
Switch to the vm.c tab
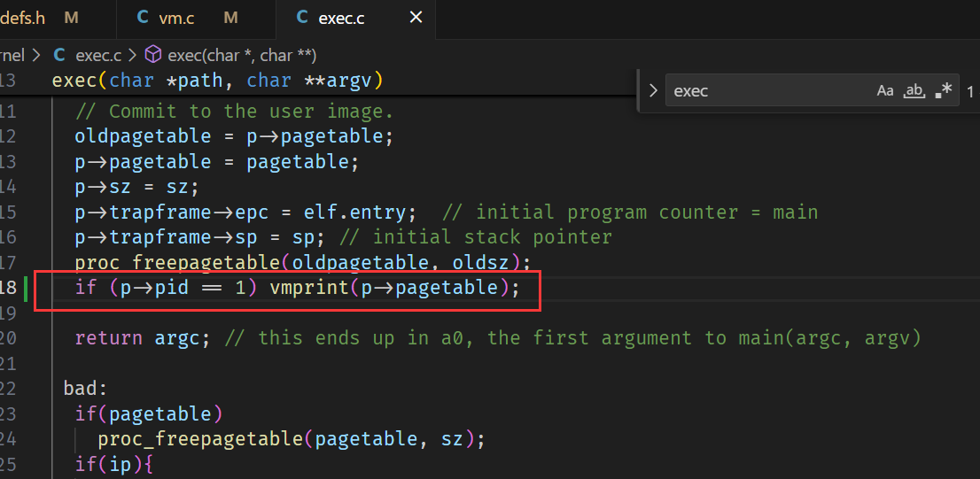[x=176, y=17]
